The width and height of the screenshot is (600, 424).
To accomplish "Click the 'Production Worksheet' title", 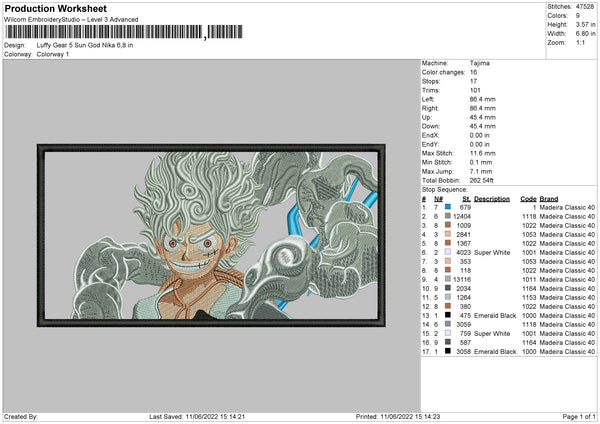I will click(x=55, y=8).
